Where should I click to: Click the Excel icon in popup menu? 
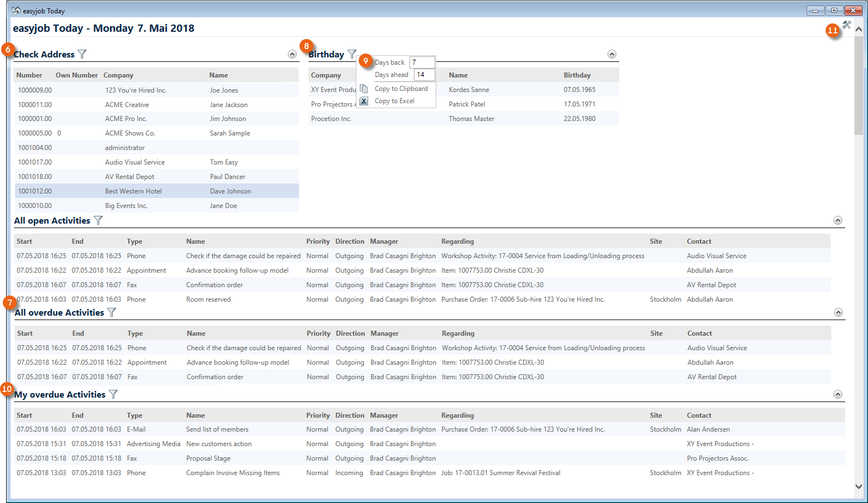pos(364,101)
